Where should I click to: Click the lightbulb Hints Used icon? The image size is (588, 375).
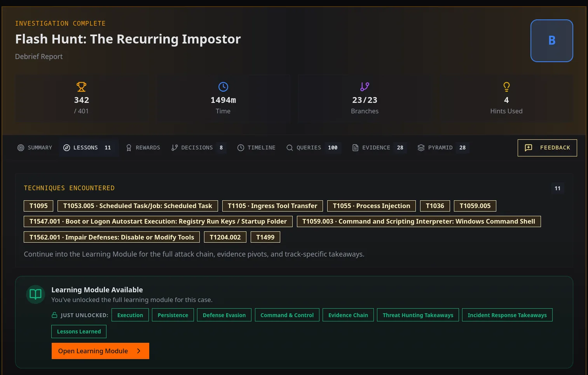pos(506,87)
